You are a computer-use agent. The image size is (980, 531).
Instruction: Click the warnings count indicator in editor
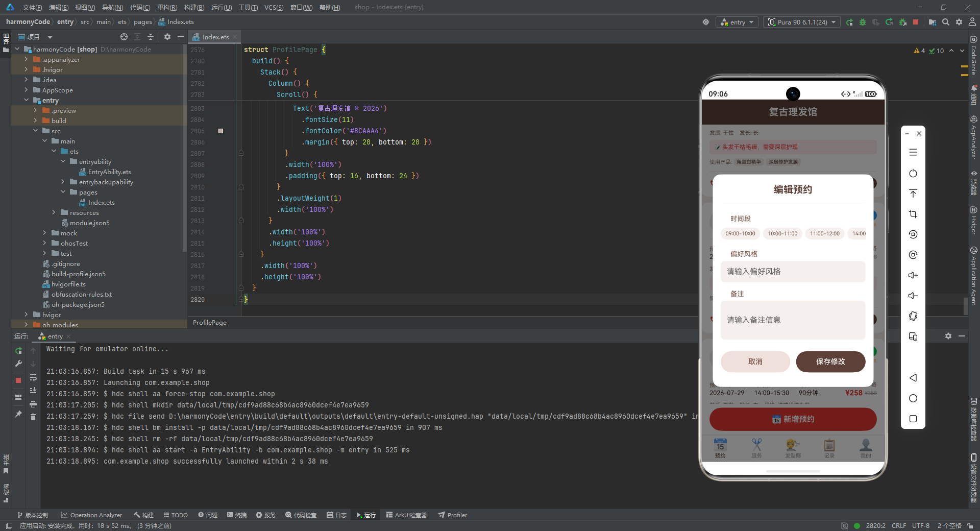click(919, 51)
